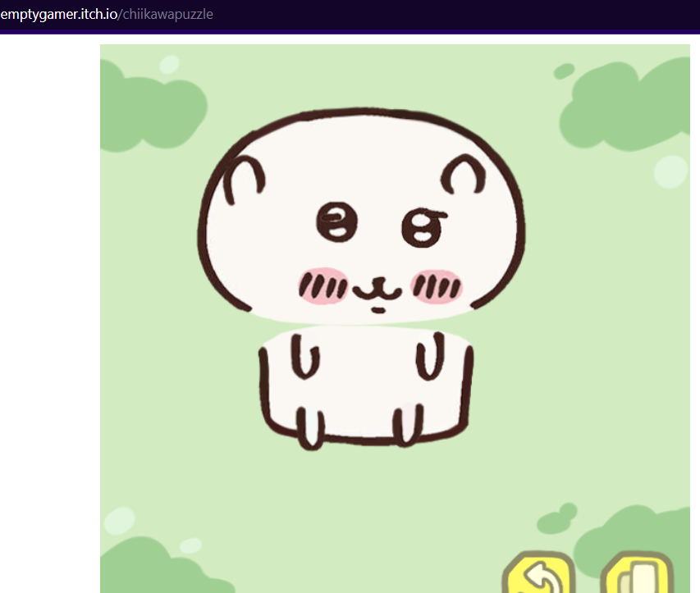Click the emptygamer.itch.io/chiikawapuzzle URL text
This screenshot has width=700, height=593.
tap(107, 14)
